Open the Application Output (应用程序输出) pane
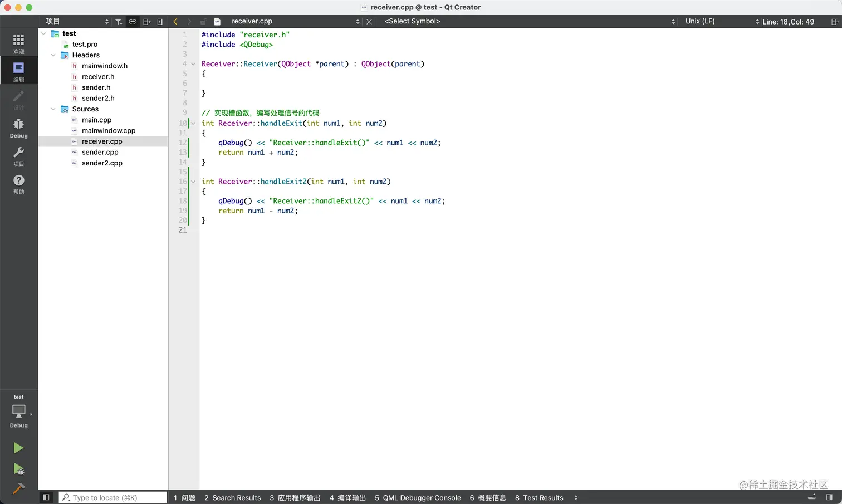 click(295, 497)
